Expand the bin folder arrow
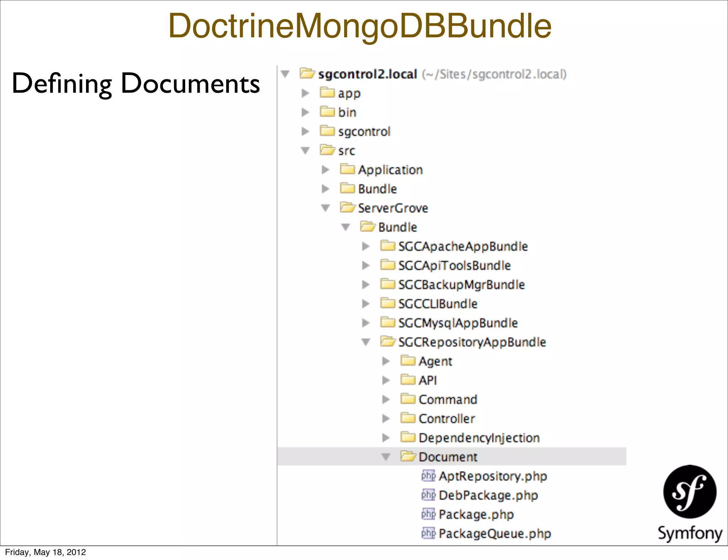 [305, 112]
